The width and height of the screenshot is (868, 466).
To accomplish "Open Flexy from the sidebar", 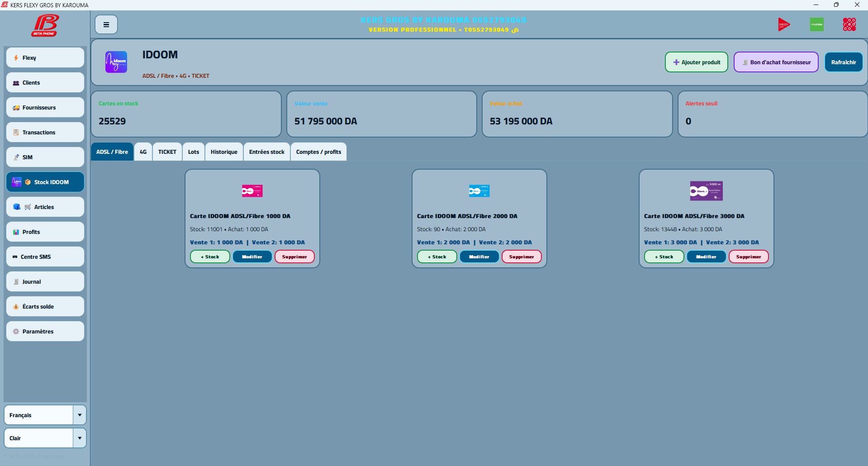I will click(x=45, y=57).
